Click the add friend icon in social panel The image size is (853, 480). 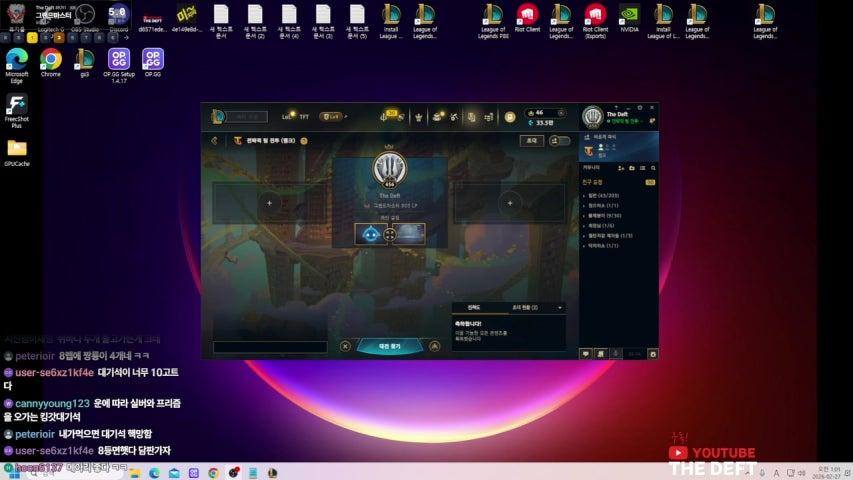tap(621, 168)
